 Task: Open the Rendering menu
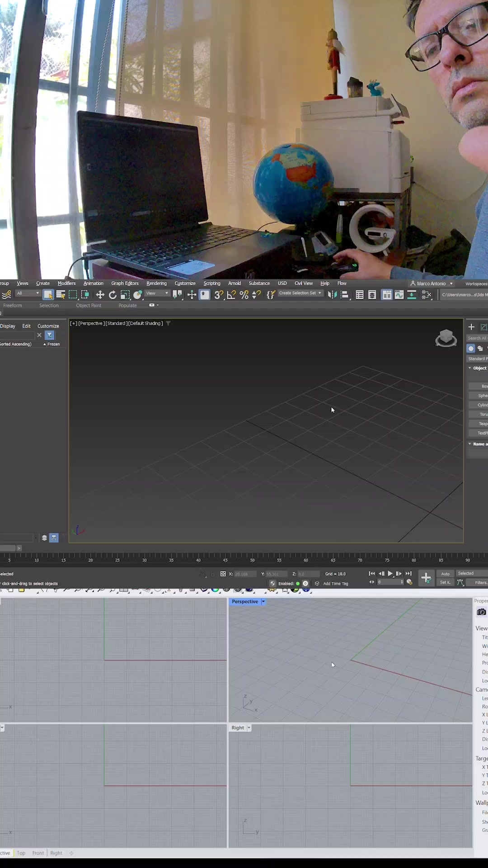tap(156, 283)
